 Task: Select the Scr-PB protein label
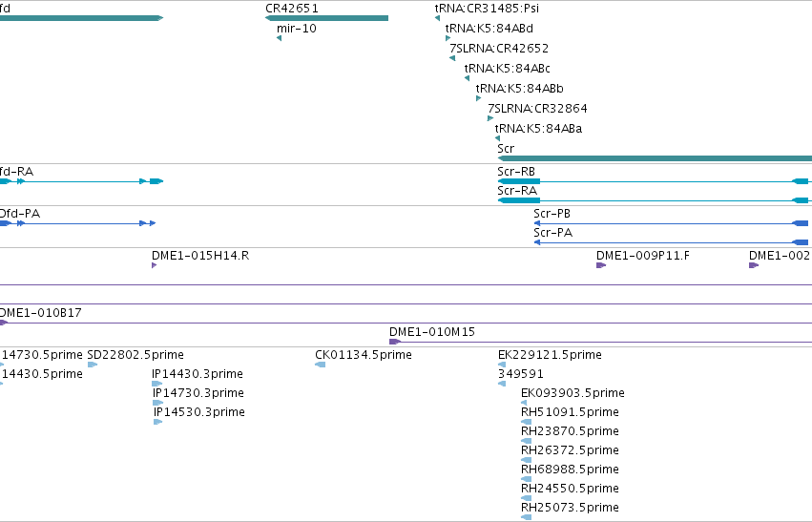(552, 214)
